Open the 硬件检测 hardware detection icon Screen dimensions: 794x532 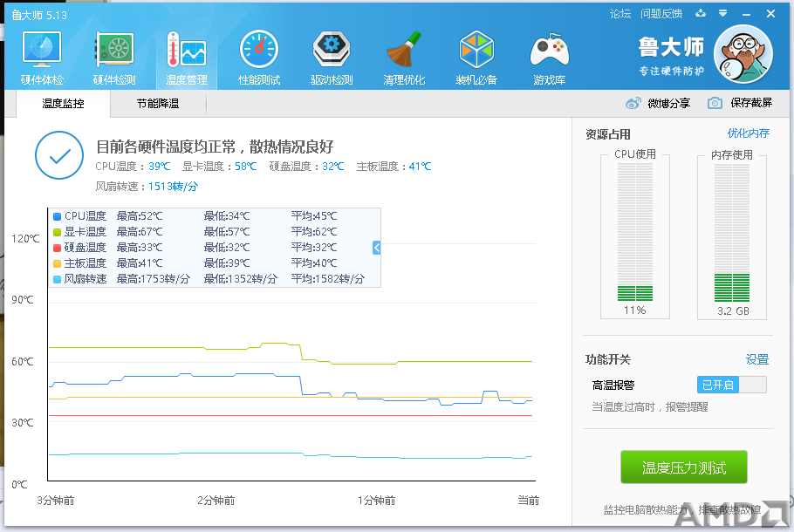[x=114, y=49]
